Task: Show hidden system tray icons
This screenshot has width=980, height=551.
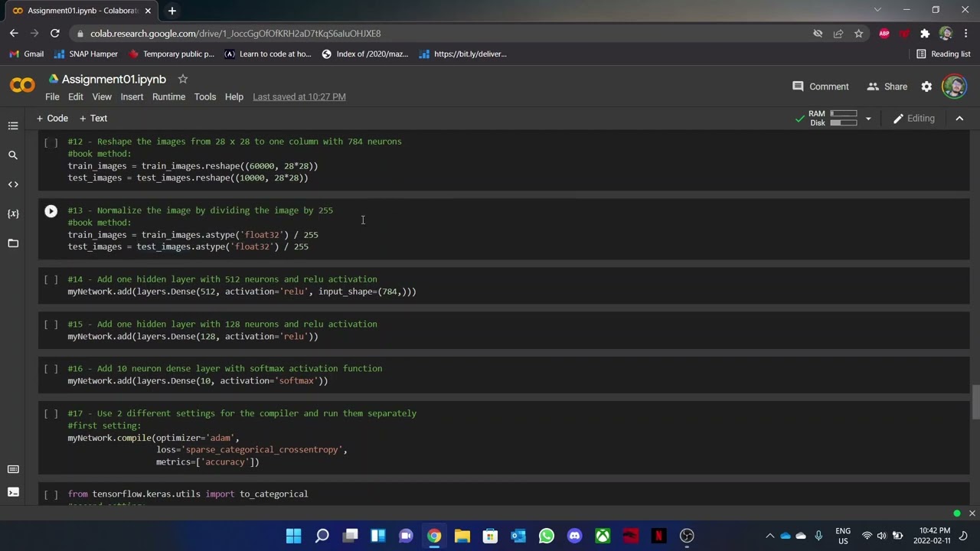Action: [769, 536]
